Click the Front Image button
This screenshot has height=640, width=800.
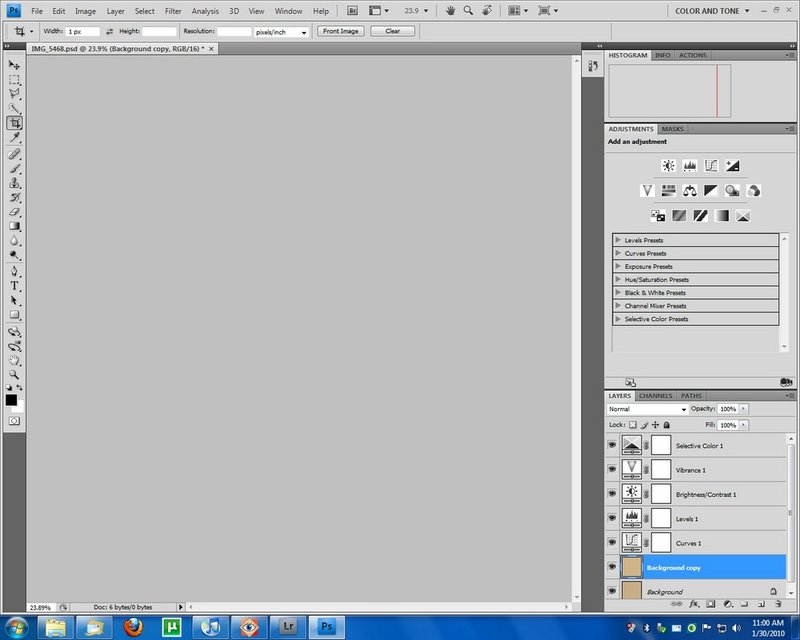coord(341,31)
